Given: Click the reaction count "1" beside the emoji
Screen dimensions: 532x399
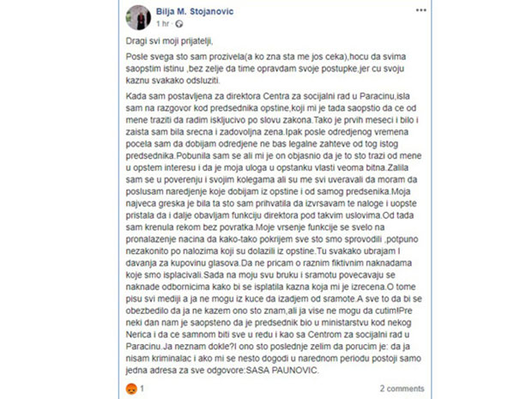Looking at the screenshot, I should [142, 389].
